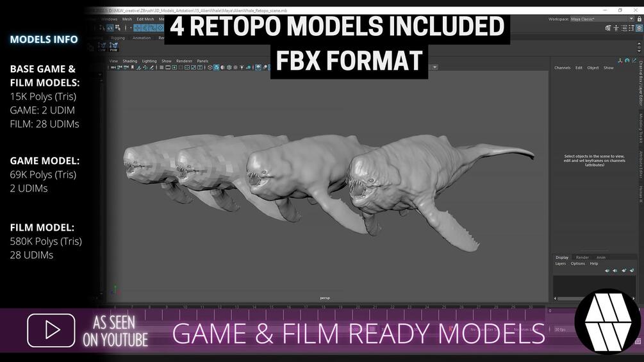The image size is (644, 362).
Task: Open the viewport Show menu
Action: pyautogui.click(x=167, y=61)
